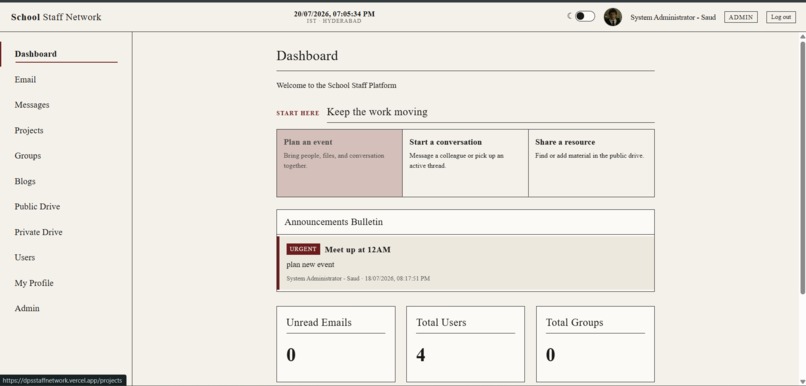This screenshot has width=806, height=386.
Task: Select Dashboard in the sidebar
Action: pos(66,54)
